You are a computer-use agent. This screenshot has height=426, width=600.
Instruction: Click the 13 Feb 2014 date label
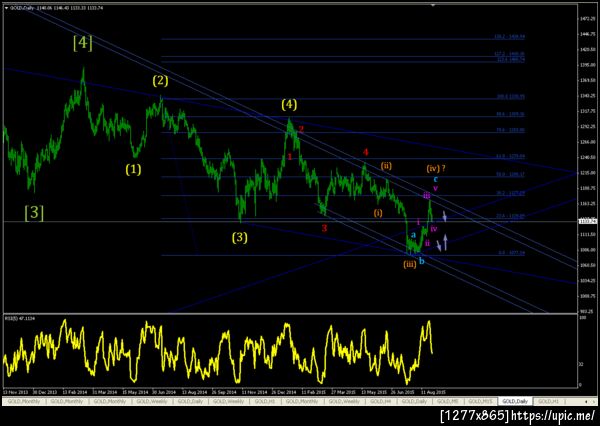click(x=75, y=392)
